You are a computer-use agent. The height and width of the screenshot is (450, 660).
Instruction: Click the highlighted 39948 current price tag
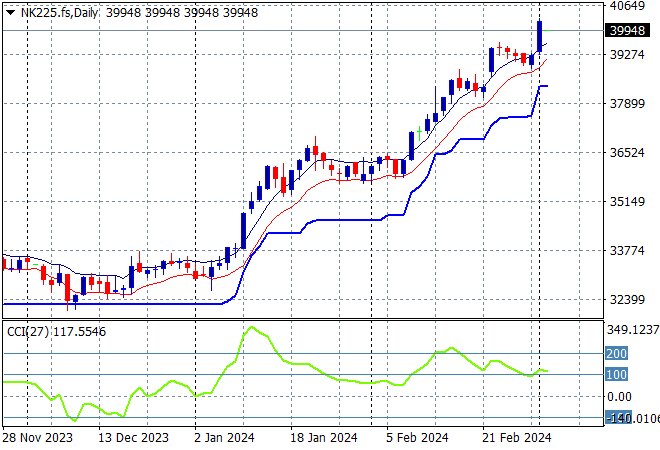pyautogui.click(x=625, y=30)
